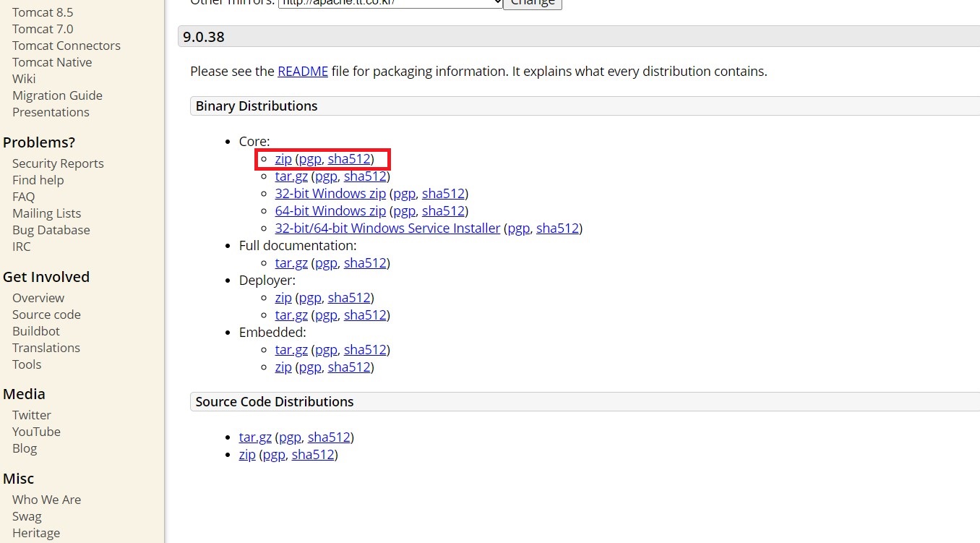This screenshot has width=980, height=543.
Task: Visit the Twitter link under Media
Action: coord(32,415)
